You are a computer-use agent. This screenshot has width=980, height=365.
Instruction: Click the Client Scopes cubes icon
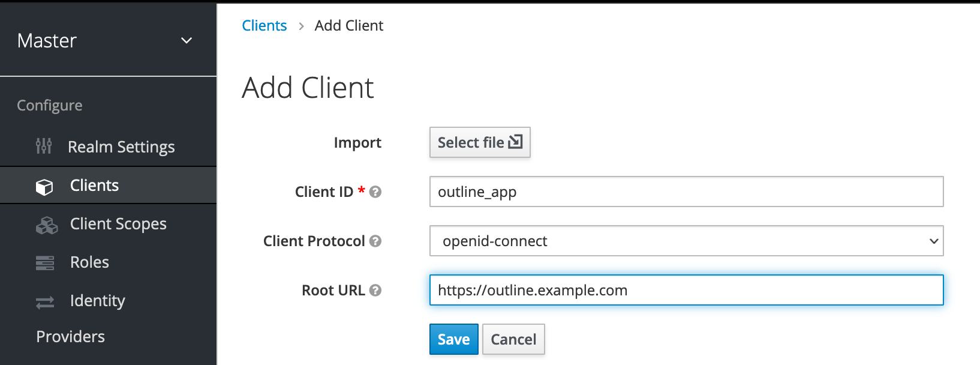pyautogui.click(x=47, y=225)
